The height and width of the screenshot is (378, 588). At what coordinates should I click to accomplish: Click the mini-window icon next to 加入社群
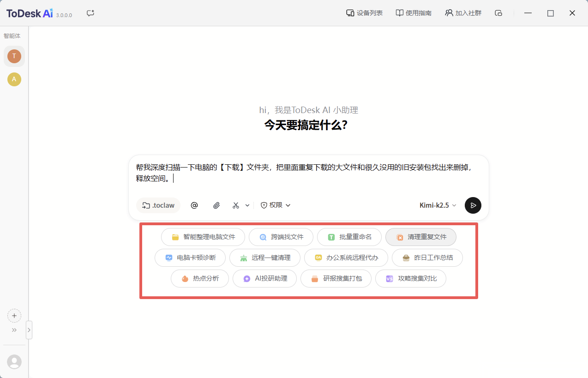click(498, 13)
